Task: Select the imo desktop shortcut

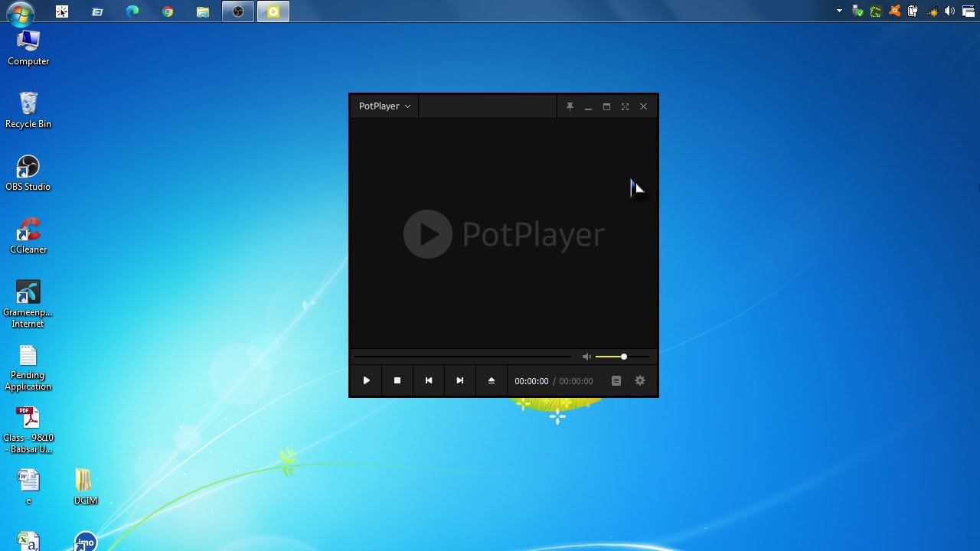Action: (86, 541)
